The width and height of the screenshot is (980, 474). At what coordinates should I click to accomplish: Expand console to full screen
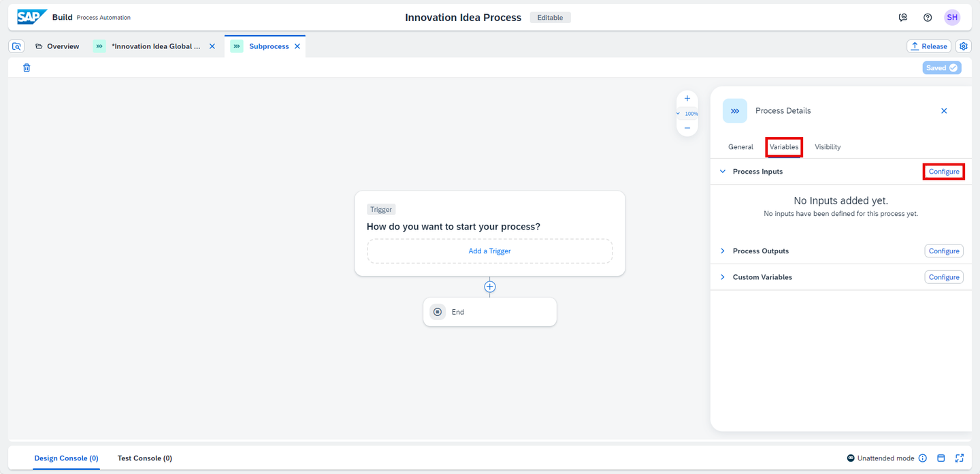[960, 458]
